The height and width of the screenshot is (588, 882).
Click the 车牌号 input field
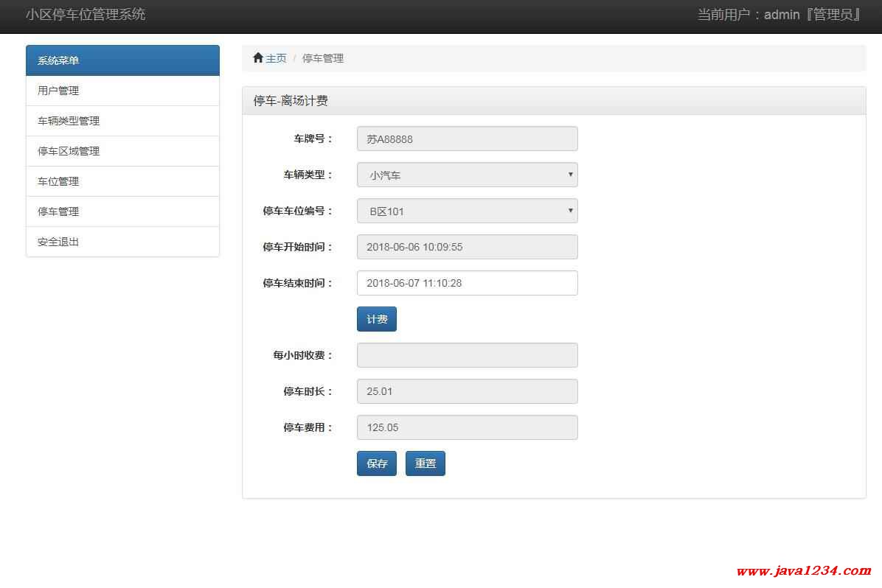(x=467, y=139)
